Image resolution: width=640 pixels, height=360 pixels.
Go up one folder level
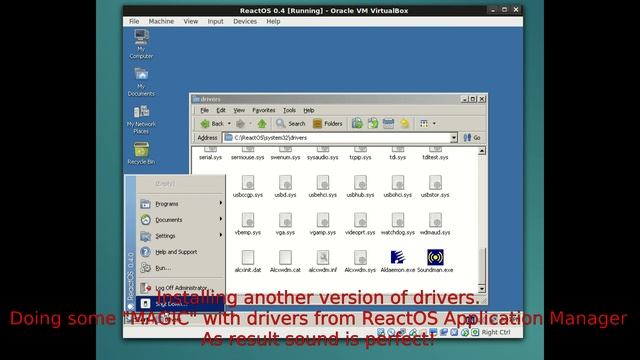(262, 123)
